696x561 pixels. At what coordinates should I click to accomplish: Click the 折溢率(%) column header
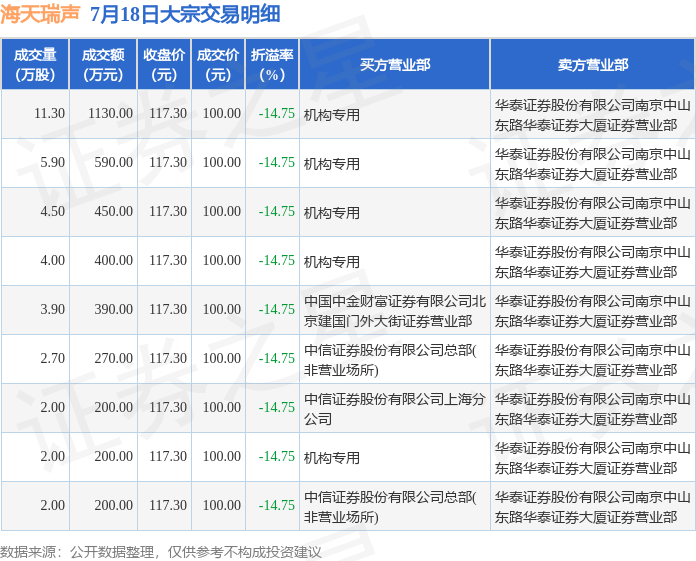coord(272,64)
